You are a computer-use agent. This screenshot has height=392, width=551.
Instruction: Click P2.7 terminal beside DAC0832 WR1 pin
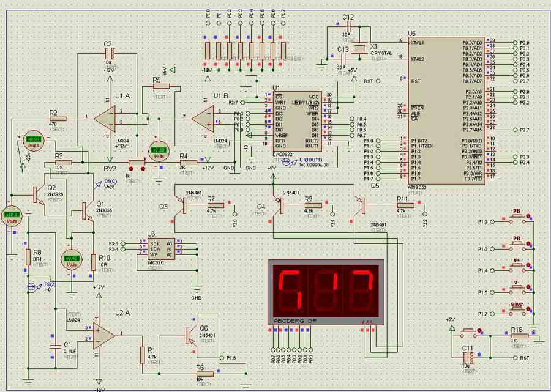[x=243, y=103]
